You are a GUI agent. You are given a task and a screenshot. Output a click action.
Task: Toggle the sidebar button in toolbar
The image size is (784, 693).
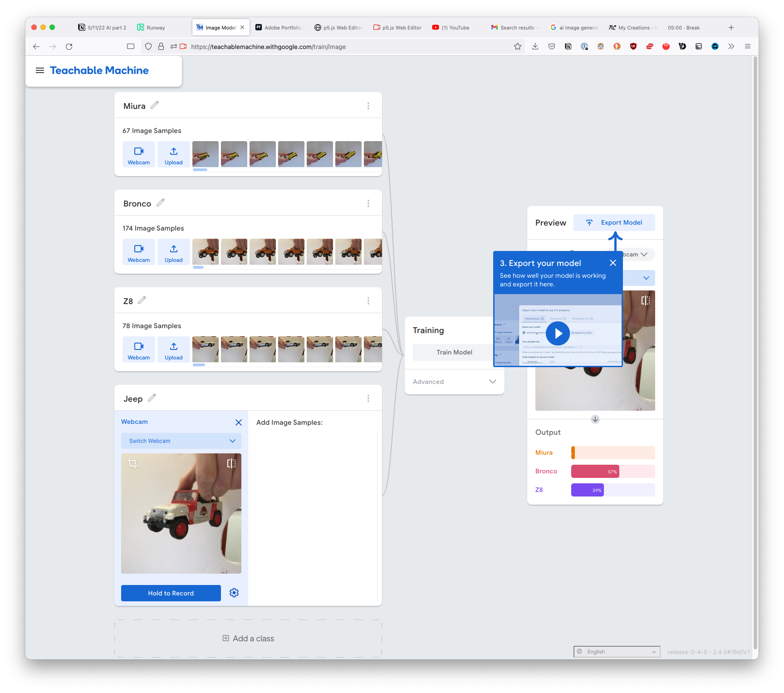tap(131, 46)
